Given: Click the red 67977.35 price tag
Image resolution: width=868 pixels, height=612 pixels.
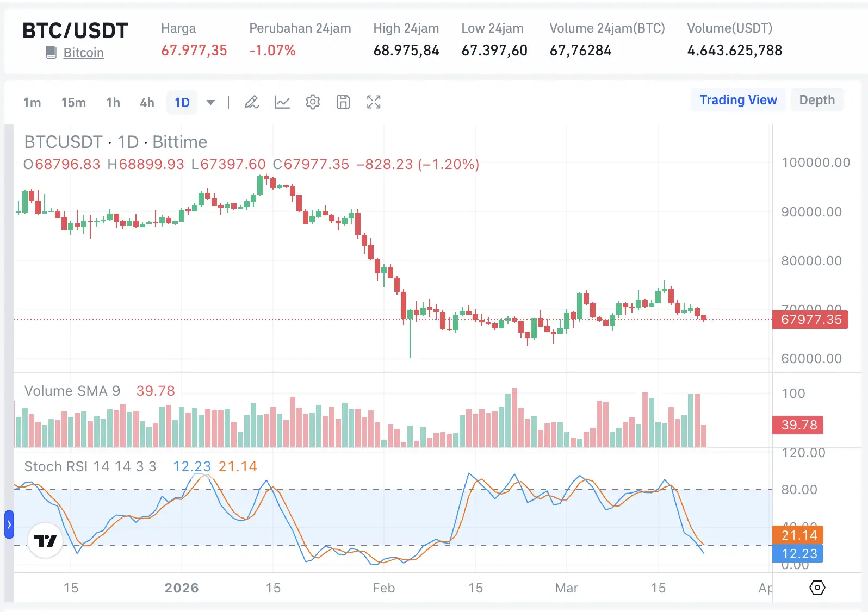Looking at the screenshot, I should (810, 320).
